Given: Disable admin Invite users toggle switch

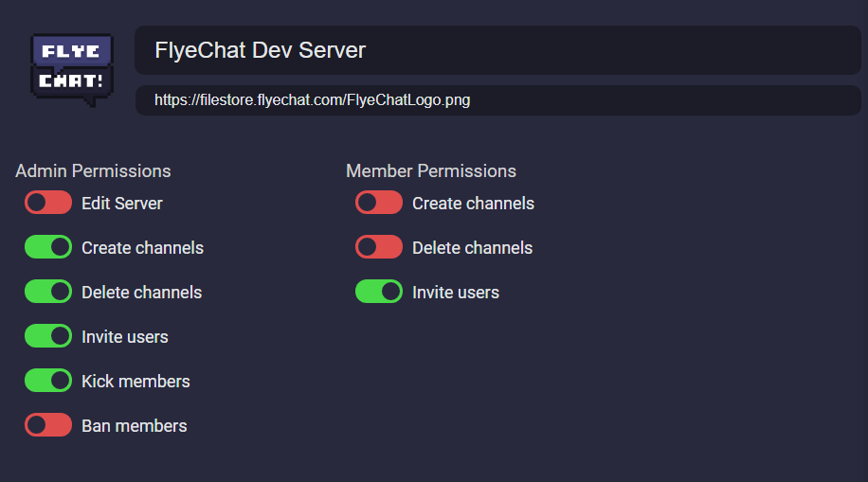Looking at the screenshot, I should tap(48, 336).
